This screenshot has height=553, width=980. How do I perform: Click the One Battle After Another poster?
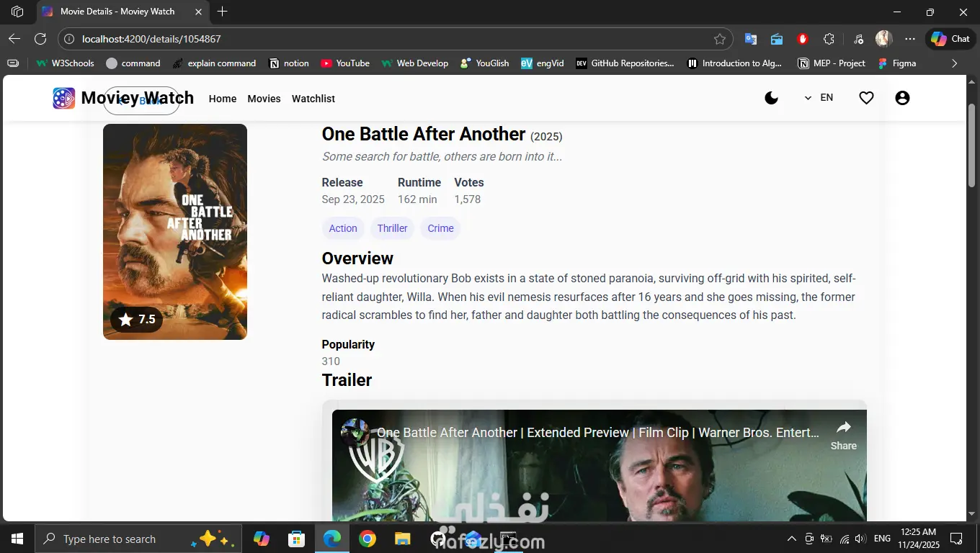175,232
